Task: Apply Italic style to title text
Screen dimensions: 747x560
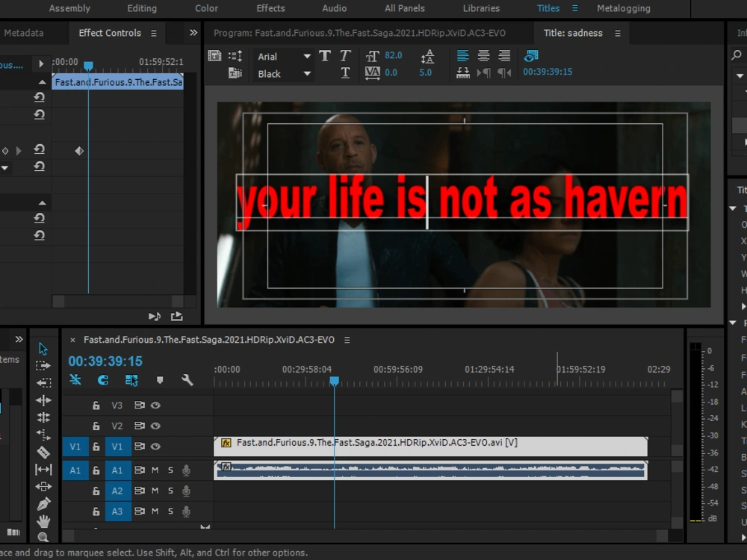Action: 345,56
